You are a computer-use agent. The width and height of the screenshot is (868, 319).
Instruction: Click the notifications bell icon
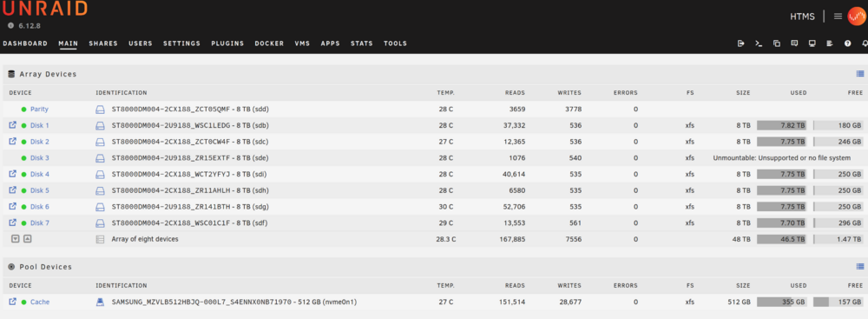(x=865, y=43)
